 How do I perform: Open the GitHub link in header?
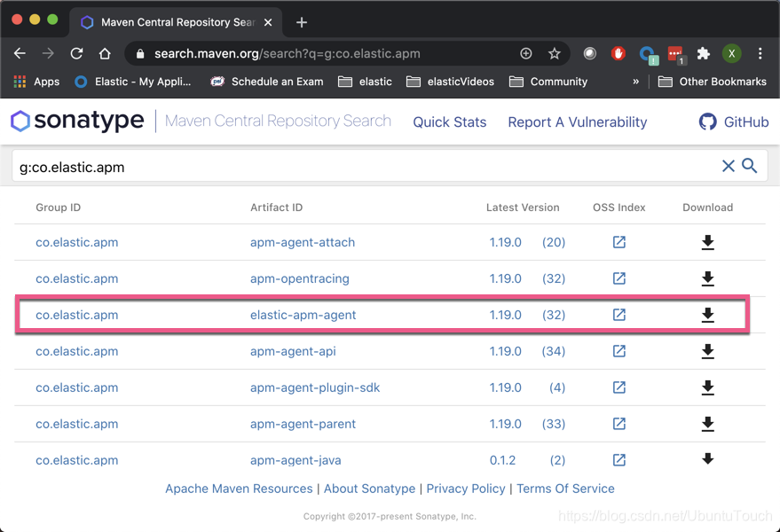click(734, 121)
